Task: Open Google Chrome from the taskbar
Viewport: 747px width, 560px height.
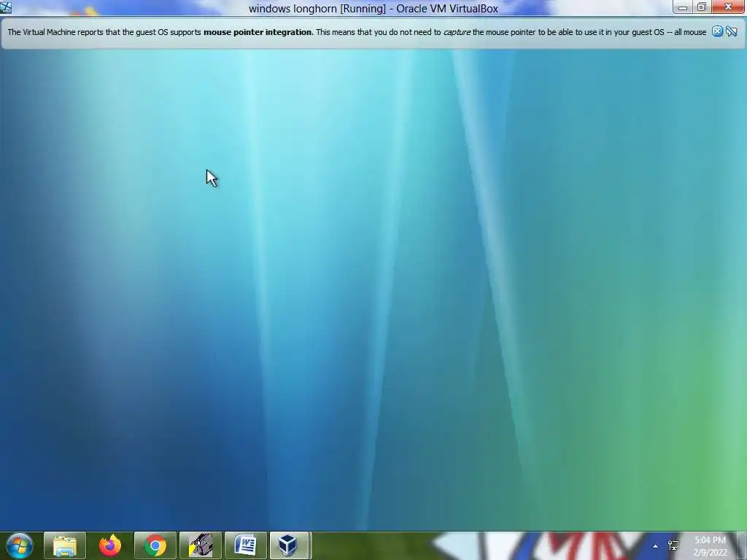Action: pos(155,545)
